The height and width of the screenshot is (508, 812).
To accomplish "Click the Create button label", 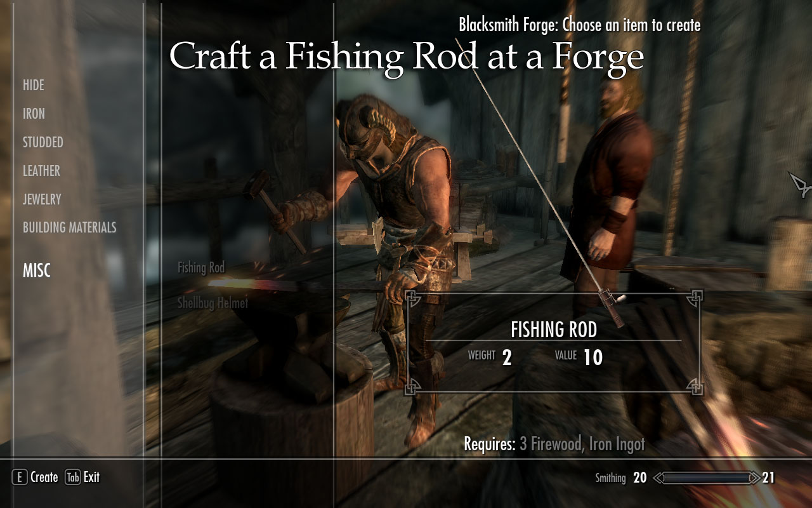I will (44, 478).
